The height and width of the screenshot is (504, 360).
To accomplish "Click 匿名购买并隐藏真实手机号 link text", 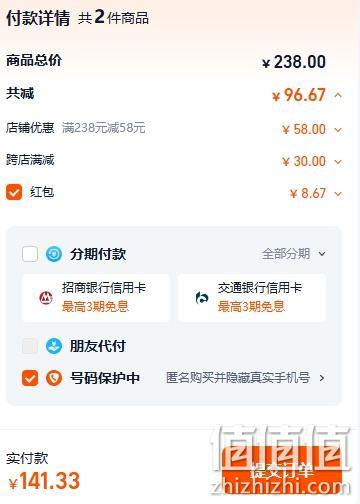I will 238,378.
